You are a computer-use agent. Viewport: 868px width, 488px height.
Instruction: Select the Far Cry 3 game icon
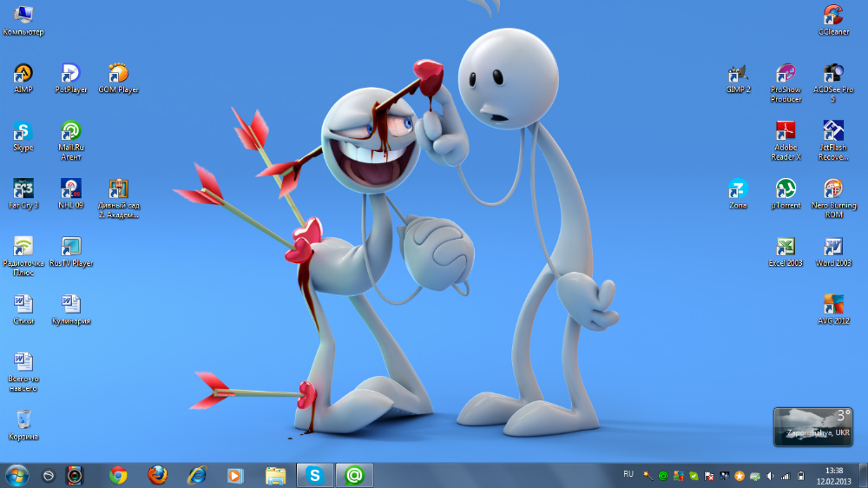pyautogui.click(x=23, y=194)
